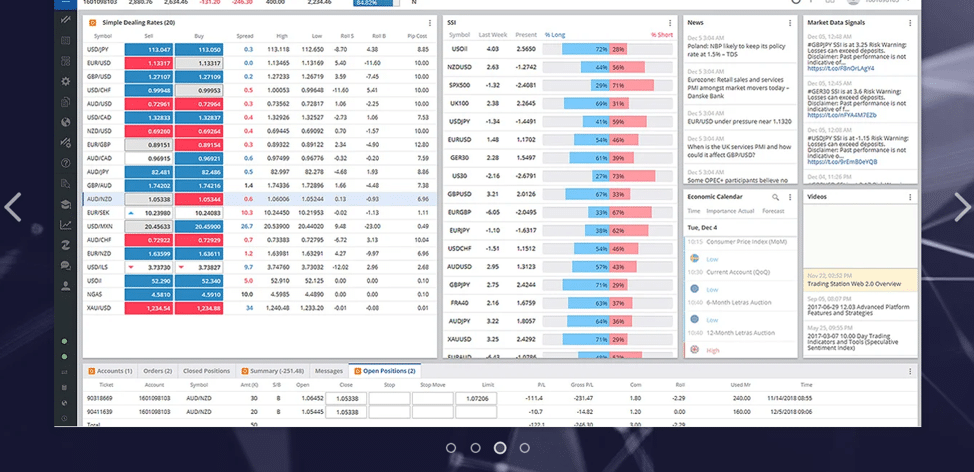Select the Open Positions (2) tab
This screenshot has width=974, height=472.
coord(385,371)
